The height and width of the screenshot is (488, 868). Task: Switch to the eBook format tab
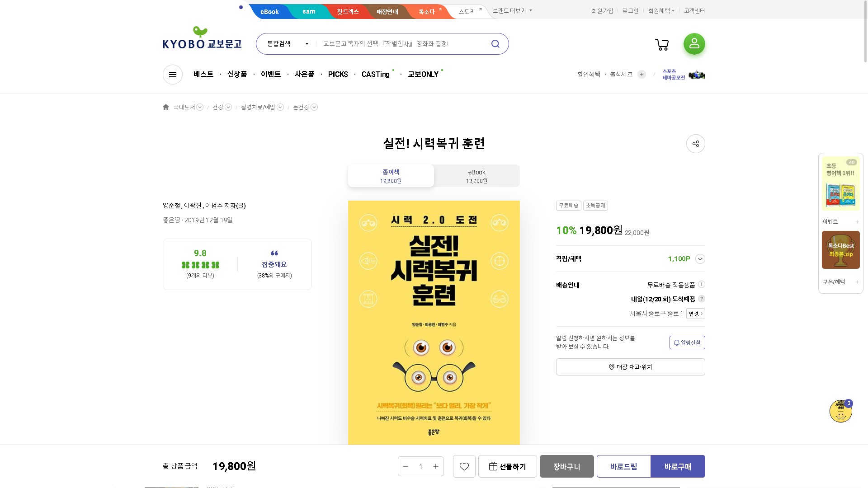tap(476, 176)
